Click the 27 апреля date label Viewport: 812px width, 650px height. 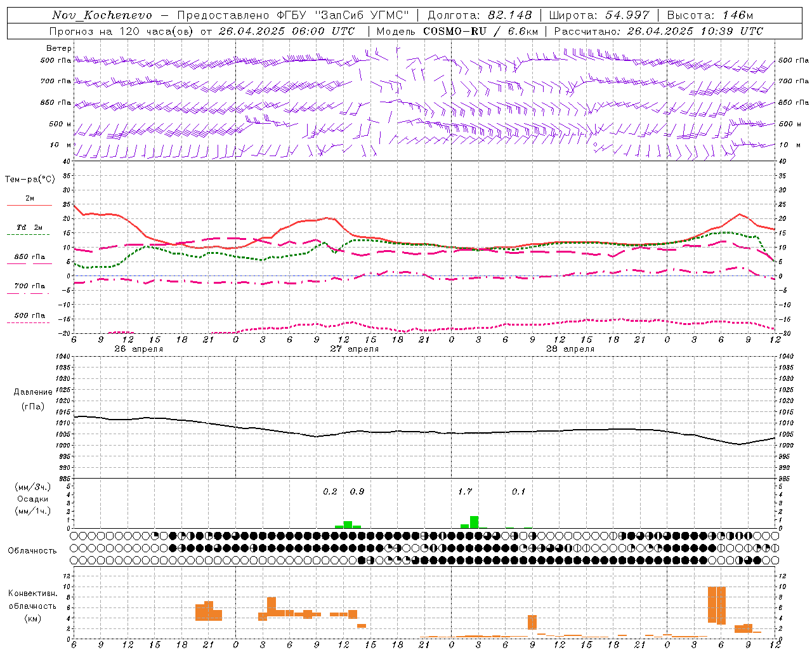[354, 349]
